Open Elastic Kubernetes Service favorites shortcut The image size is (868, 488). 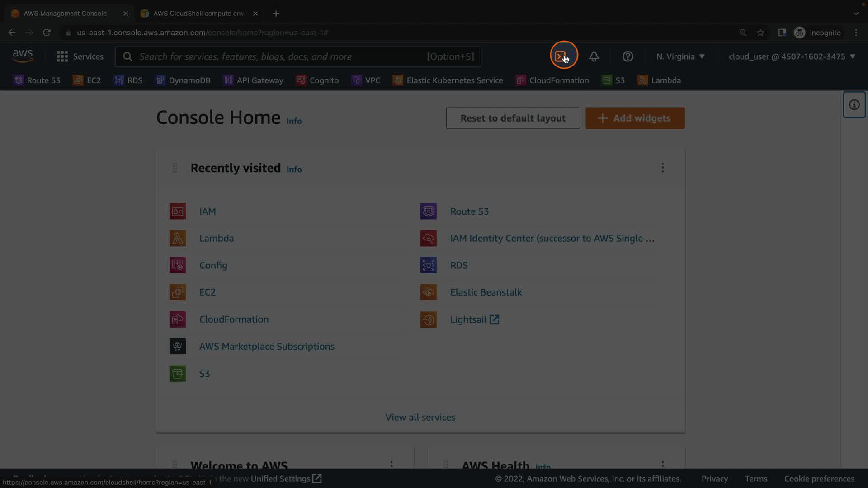coord(448,80)
